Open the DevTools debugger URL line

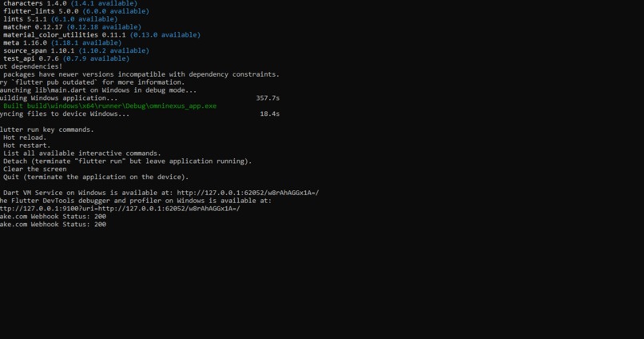120,209
